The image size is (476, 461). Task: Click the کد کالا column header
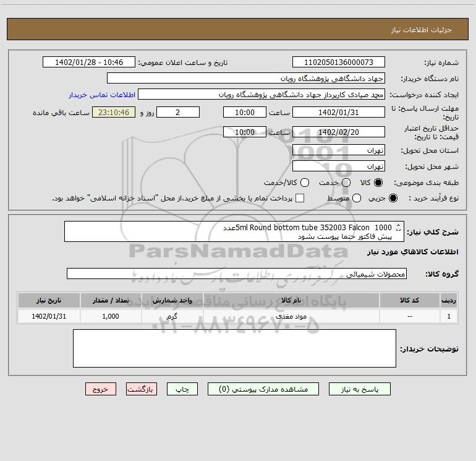[x=409, y=300]
